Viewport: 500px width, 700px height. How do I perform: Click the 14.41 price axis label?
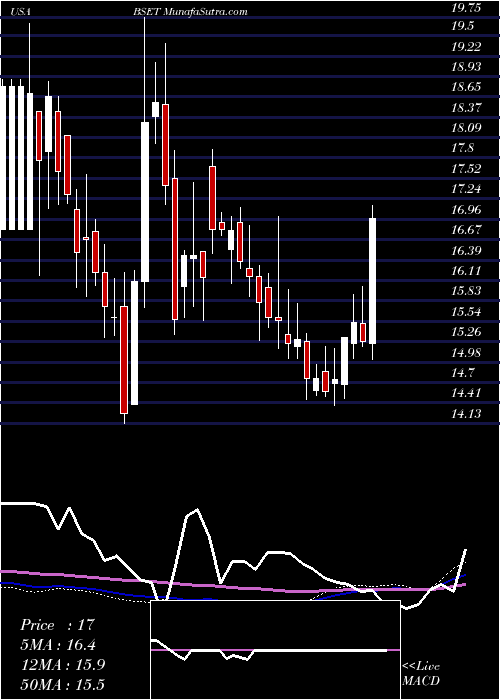[467, 393]
